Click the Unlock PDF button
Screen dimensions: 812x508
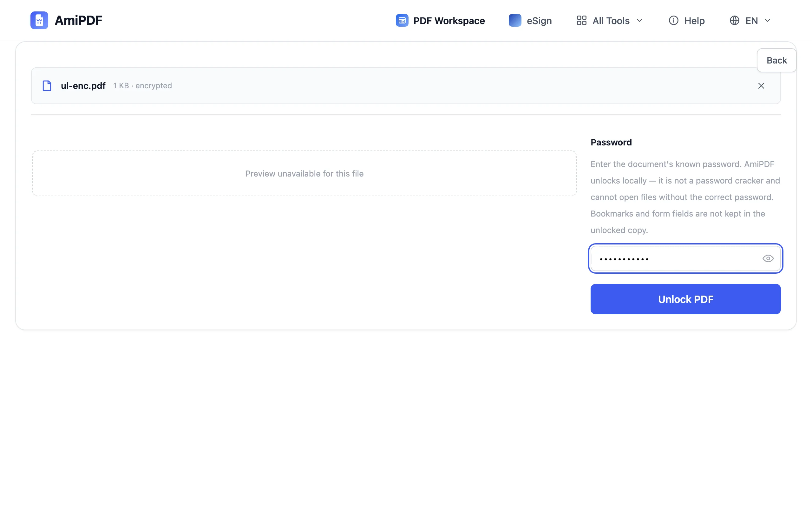coord(685,299)
